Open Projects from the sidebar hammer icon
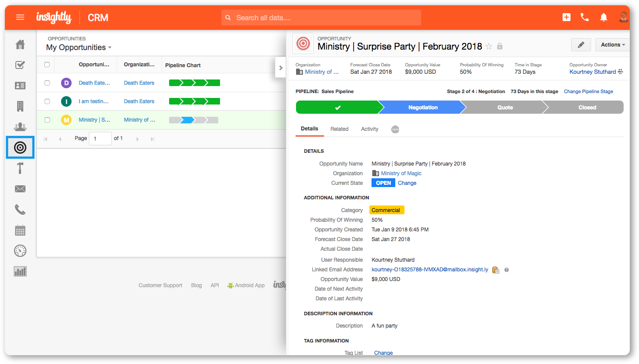 [x=20, y=168]
